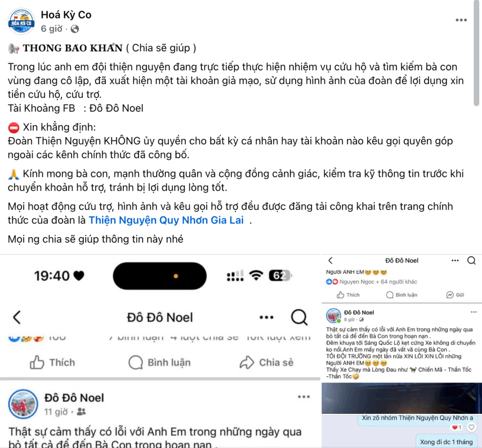Image resolution: width=482 pixels, height=448 pixels.
Task: Tap the back arrow in right screenshot
Action: (330, 261)
